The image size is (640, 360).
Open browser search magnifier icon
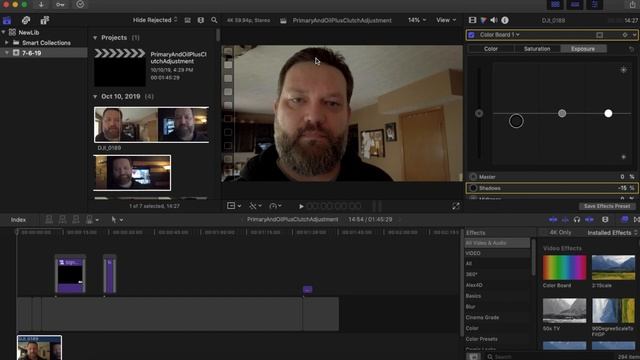click(214, 20)
